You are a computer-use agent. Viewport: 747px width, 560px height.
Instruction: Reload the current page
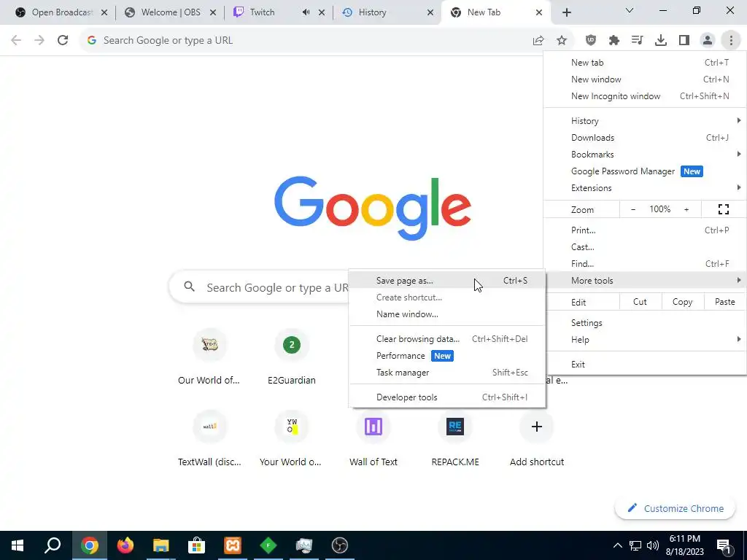(63, 40)
